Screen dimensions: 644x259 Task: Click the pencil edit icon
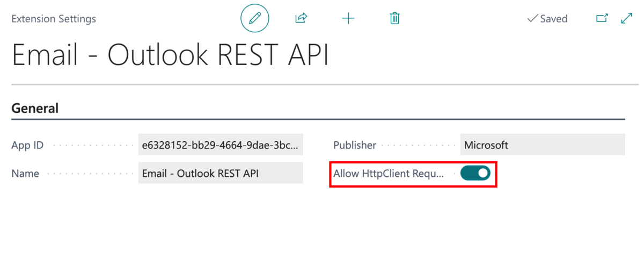254,19
